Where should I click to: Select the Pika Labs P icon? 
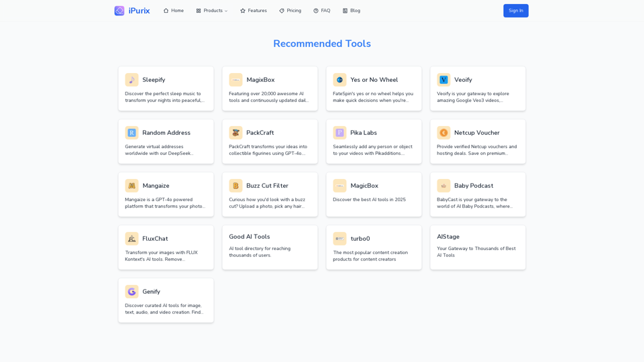tap(339, 133)
